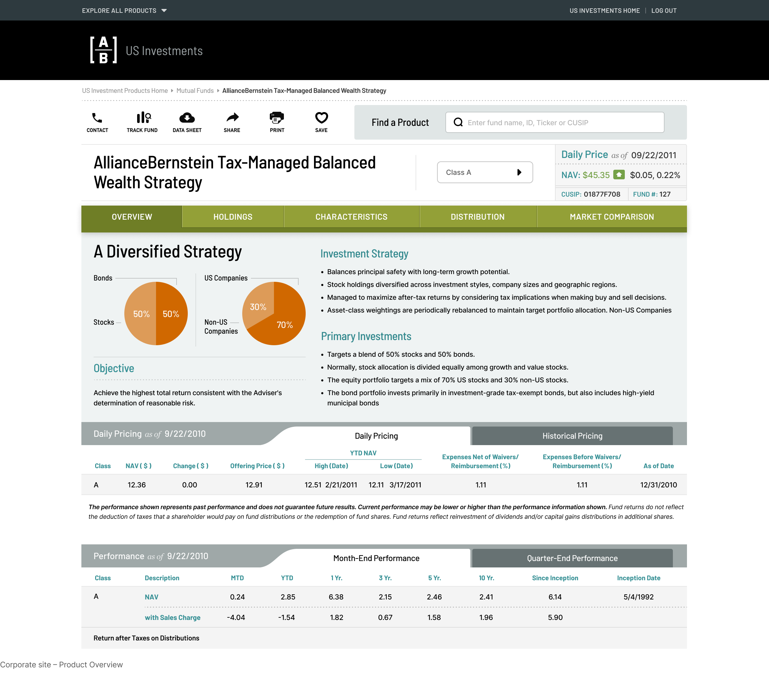
Task: Switch to the Overview tab
Action: (132, 216)
